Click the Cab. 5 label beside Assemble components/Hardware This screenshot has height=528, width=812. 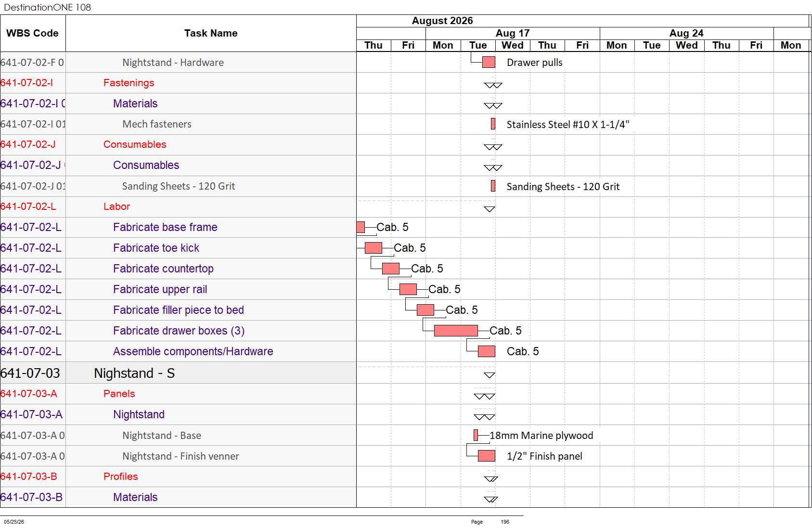(x=523, y=351)
